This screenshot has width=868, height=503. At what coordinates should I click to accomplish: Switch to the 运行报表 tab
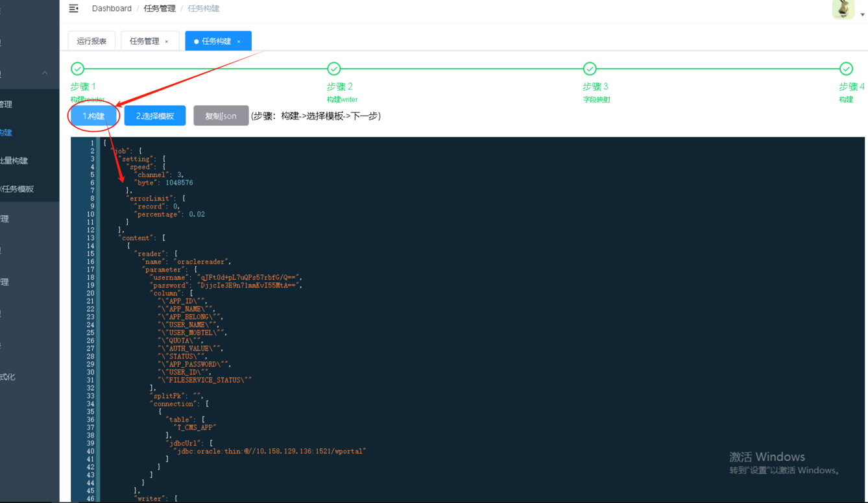(x=91, y=41)
